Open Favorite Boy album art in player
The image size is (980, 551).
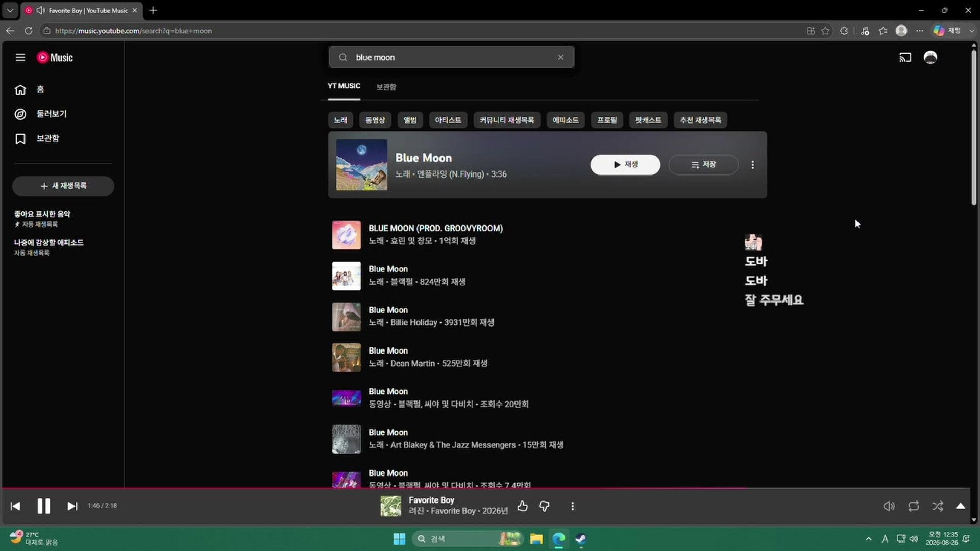pos(391,506)
